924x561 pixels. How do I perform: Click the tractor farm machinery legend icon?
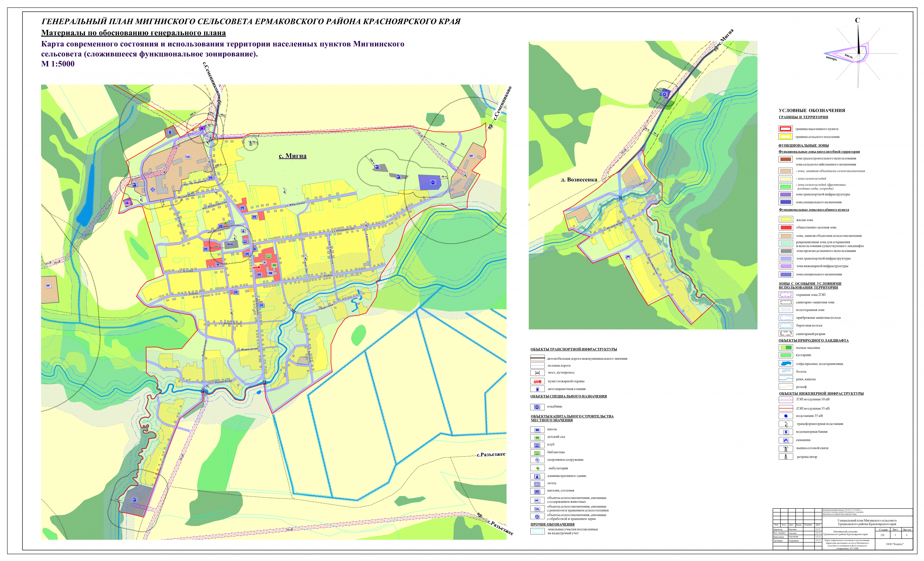pyautogui.click(x=537, y=509)
